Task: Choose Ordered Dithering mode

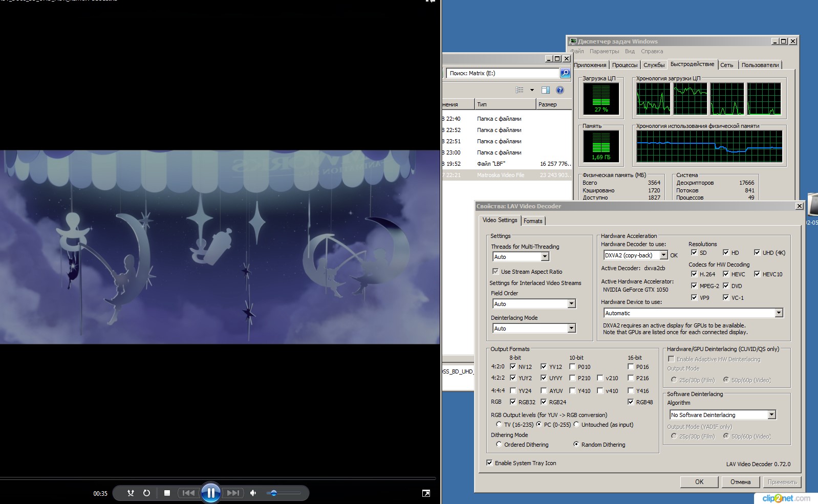Action: 499,445
